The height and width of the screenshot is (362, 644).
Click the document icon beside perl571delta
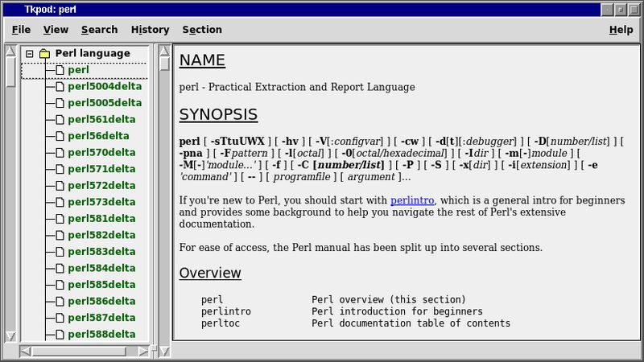60,169
